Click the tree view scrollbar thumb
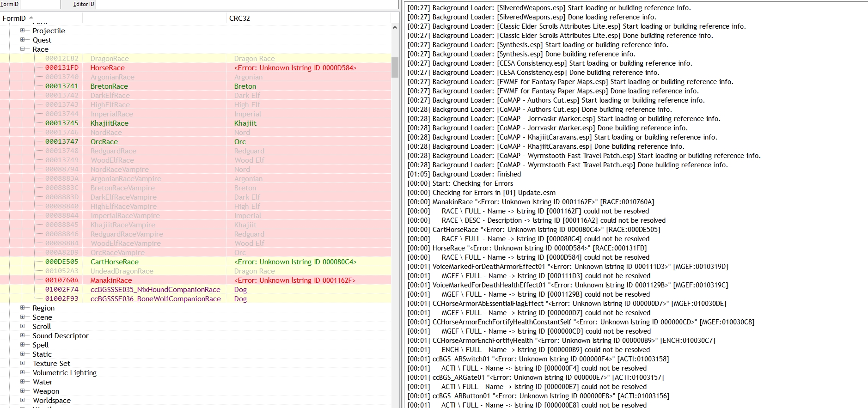 pos(395,67)
